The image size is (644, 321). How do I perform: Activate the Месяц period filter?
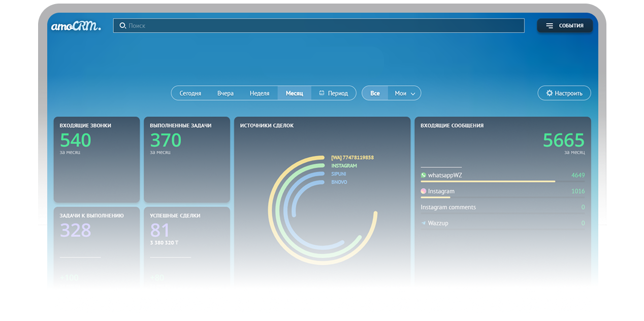(x=294, y=93)
